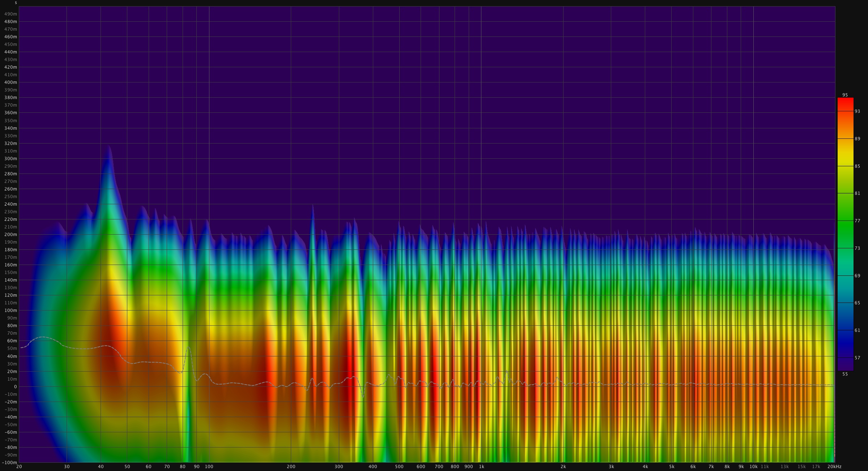Image resolution: width=868 pixels, height=471 pixels.
Task: Click the 500 Hz frequency axis label
Action: pos(399,467)
